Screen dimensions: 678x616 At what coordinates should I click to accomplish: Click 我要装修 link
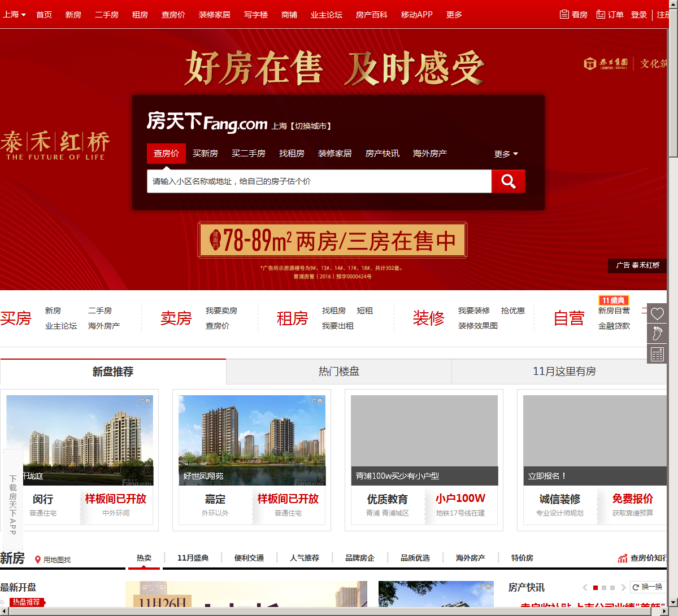[474, 311]
